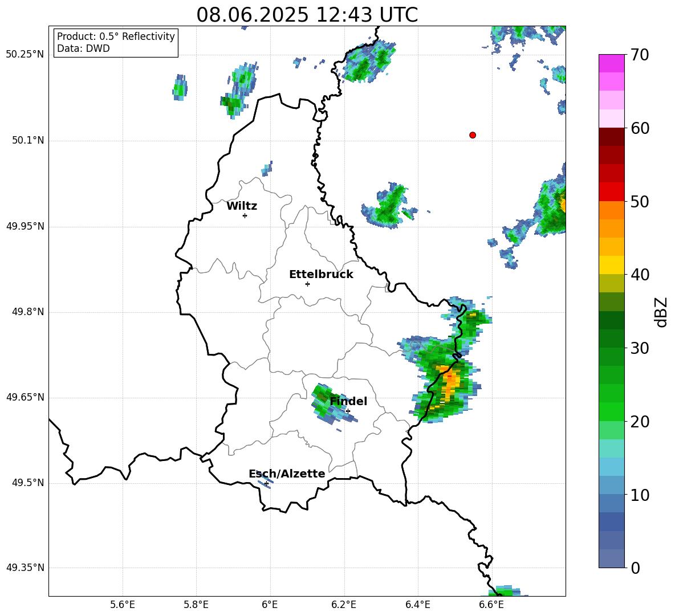The height and width of the screenshot is (616, 675).
Task: Click the magenta top colorbar segment
Action: 611,63
